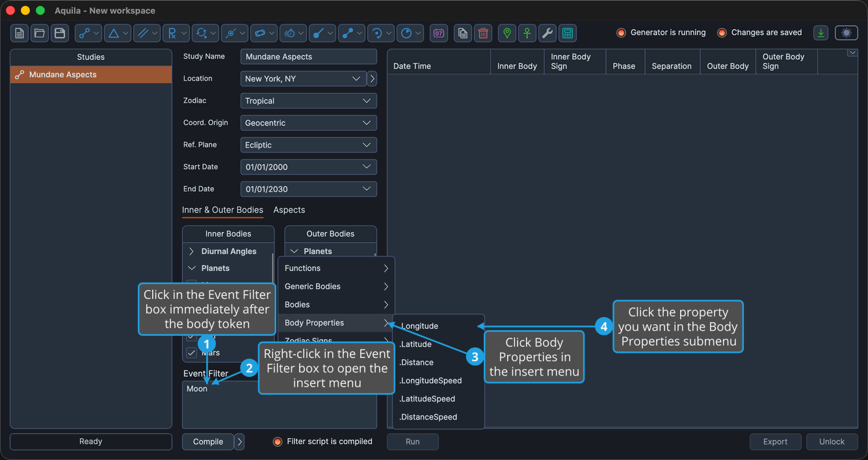Expand Diurnal Angles in Inner Bodies

click(191, 251)
